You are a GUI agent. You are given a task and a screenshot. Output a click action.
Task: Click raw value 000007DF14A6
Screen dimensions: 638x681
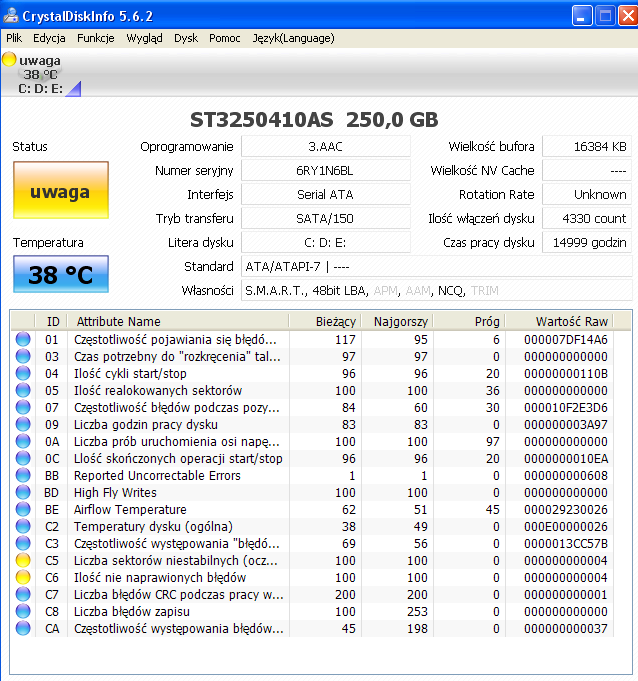[565, 339]
